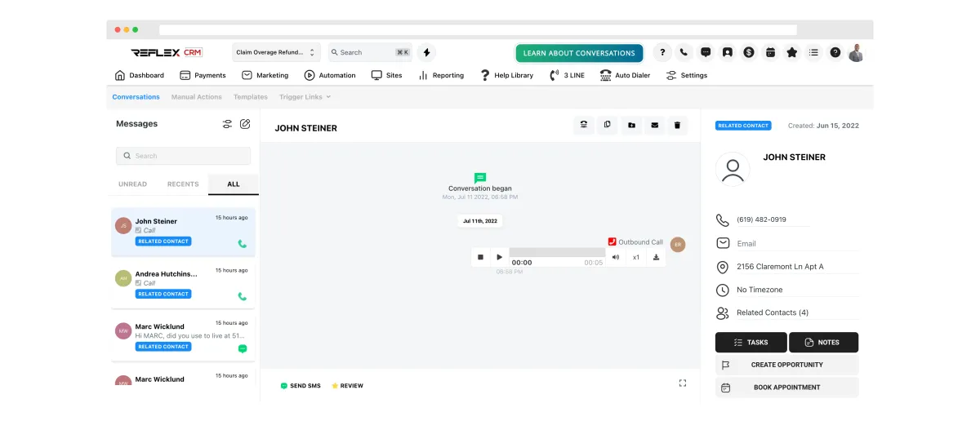Stop the call recording playback

point(480,257)
